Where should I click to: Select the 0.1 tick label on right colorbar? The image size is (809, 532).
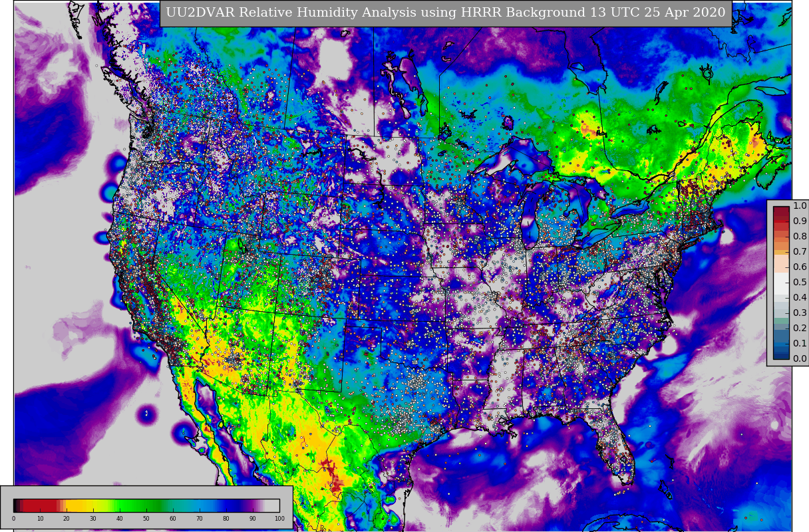(x=800, y=344)
